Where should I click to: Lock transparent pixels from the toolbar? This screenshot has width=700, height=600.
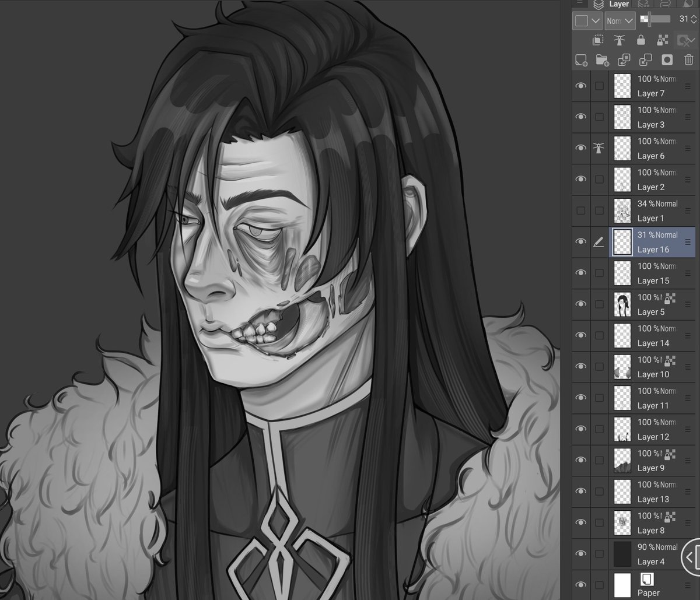tap(663, 40)
